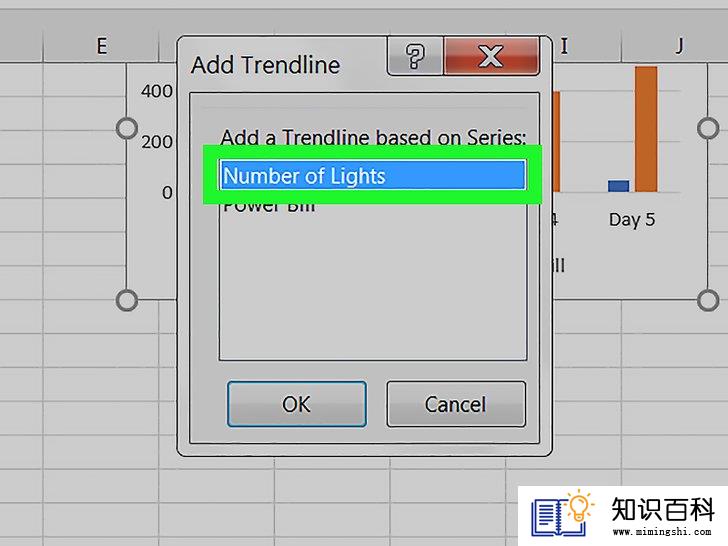Click the 400 value axis label

[157, 91]
